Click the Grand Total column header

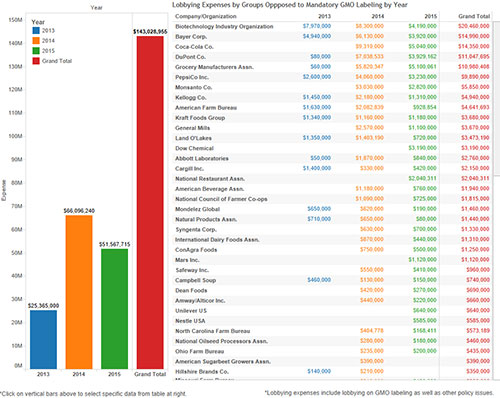click(474, 16)
